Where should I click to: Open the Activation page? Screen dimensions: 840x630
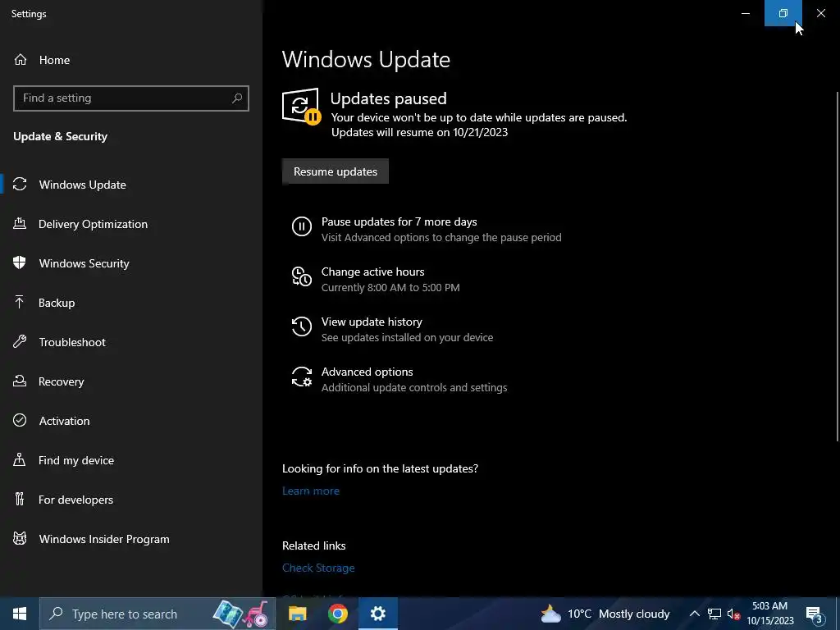pyautogui.click(x=130, y=421)
